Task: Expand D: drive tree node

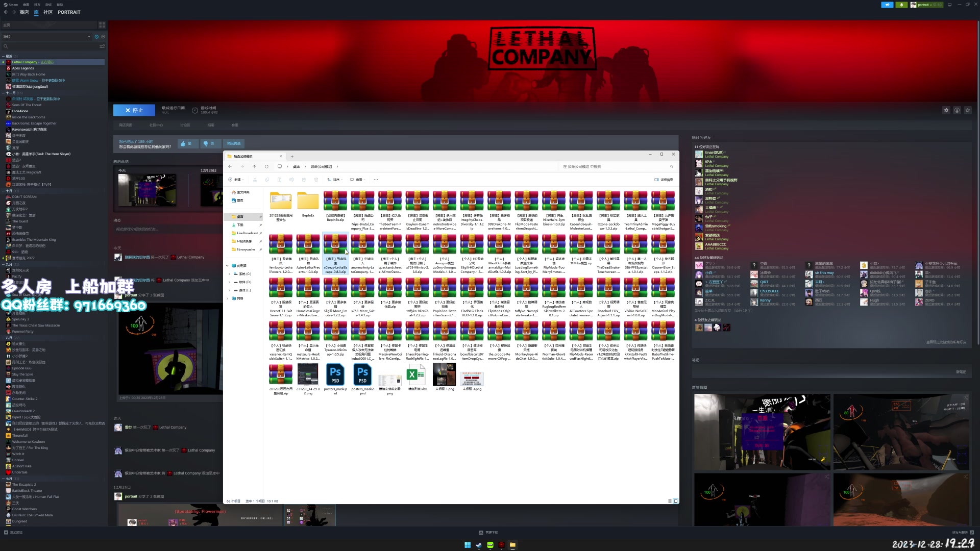Action: click(x=230, y=282)
